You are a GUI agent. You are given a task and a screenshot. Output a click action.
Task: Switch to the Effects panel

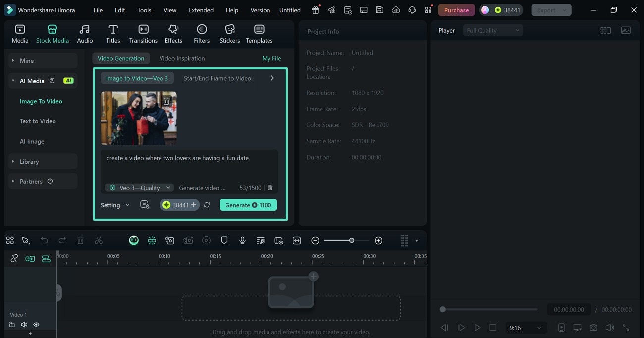[x=173, y=33]
